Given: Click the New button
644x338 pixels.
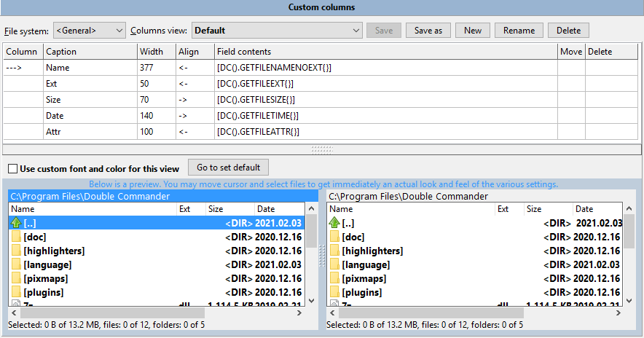Looking at the screenshot, I should coord(473,31).
